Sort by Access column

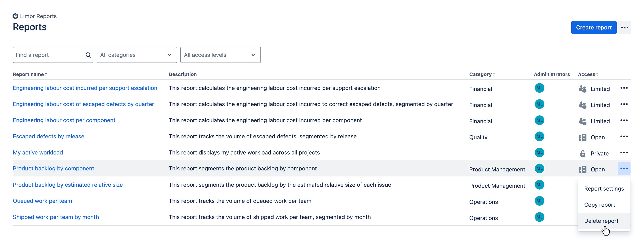(x=588, y=74)
